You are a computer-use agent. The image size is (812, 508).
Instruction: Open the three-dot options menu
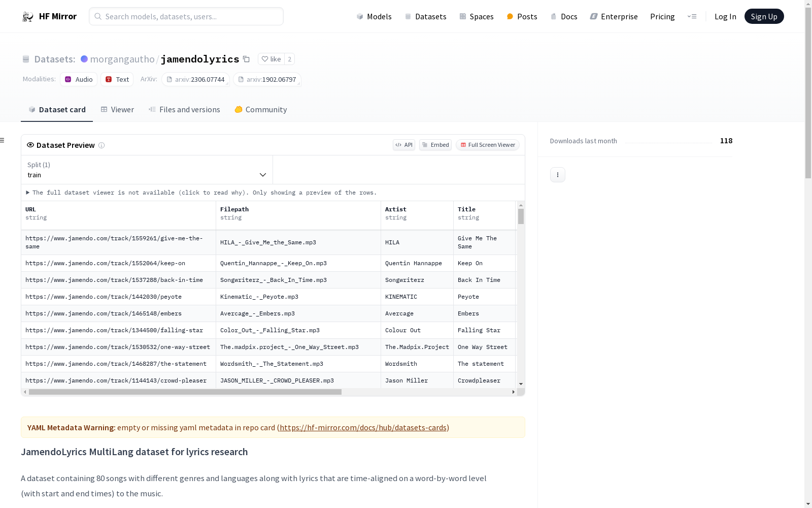[558, 175]
